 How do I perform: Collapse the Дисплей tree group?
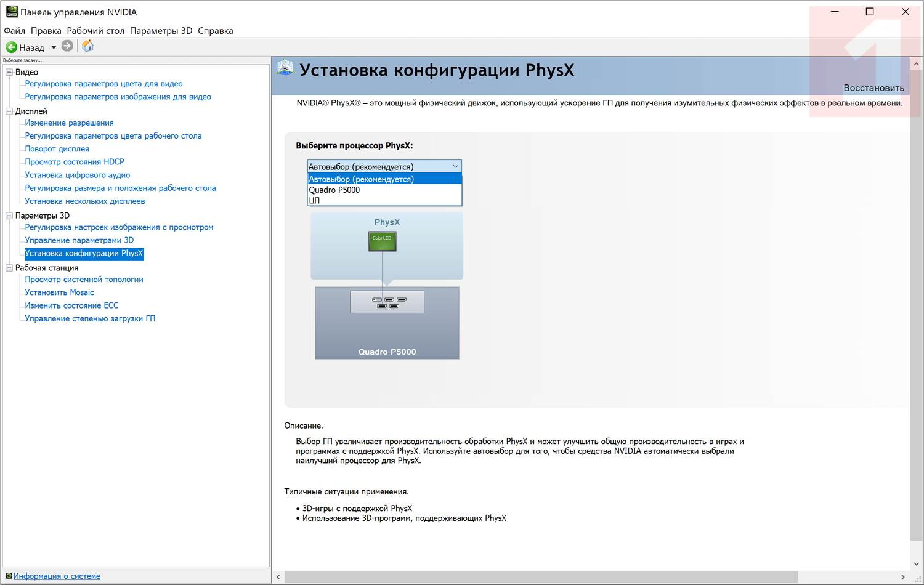click(9, 111)
